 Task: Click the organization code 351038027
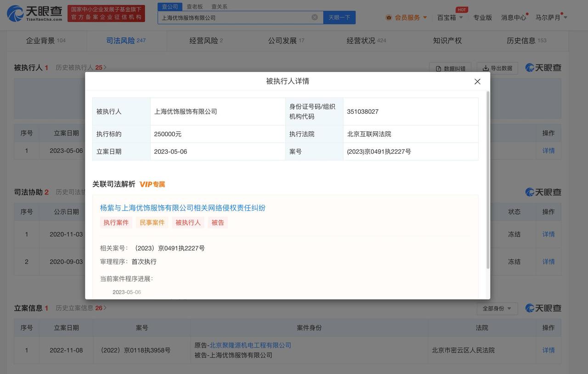[363, 112]
